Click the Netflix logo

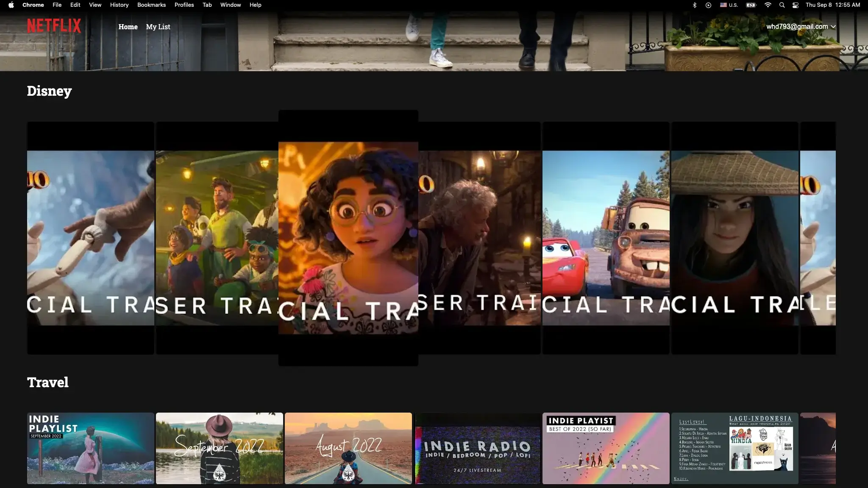click(54, 26)
